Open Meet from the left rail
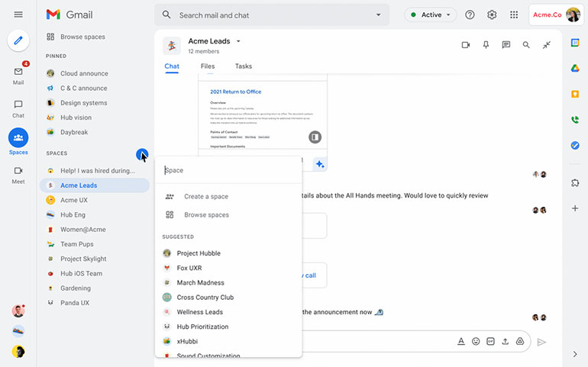This screenshot has width=588, height=367. 18,175
